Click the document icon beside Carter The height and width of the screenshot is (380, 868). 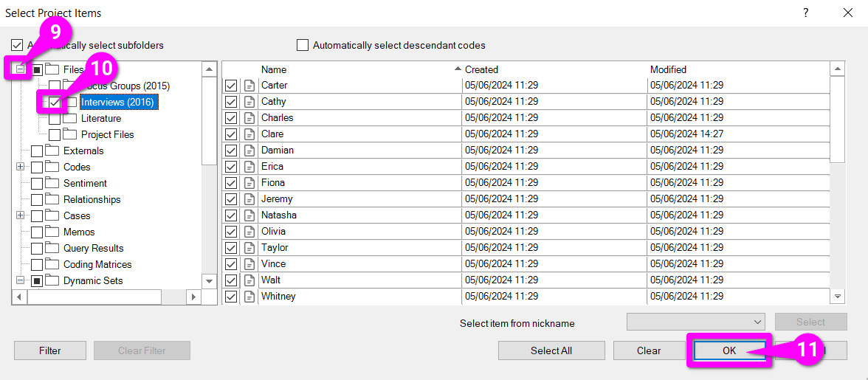[x=249, y=86]
